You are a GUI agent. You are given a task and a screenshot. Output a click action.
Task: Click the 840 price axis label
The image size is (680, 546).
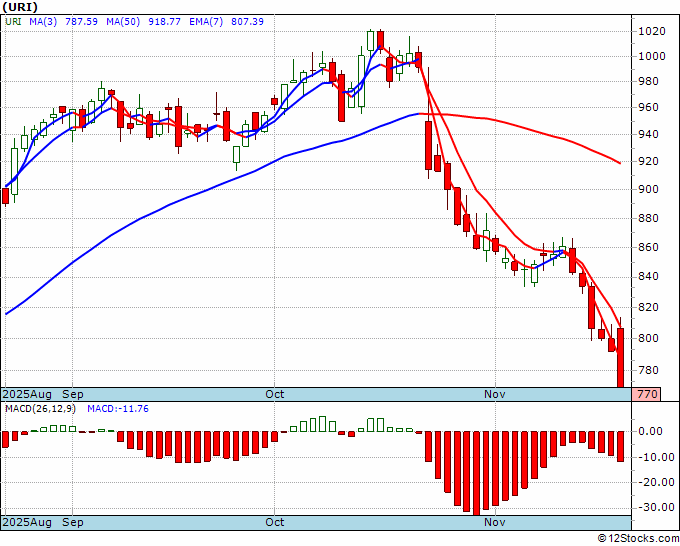[x=648, y=277]
